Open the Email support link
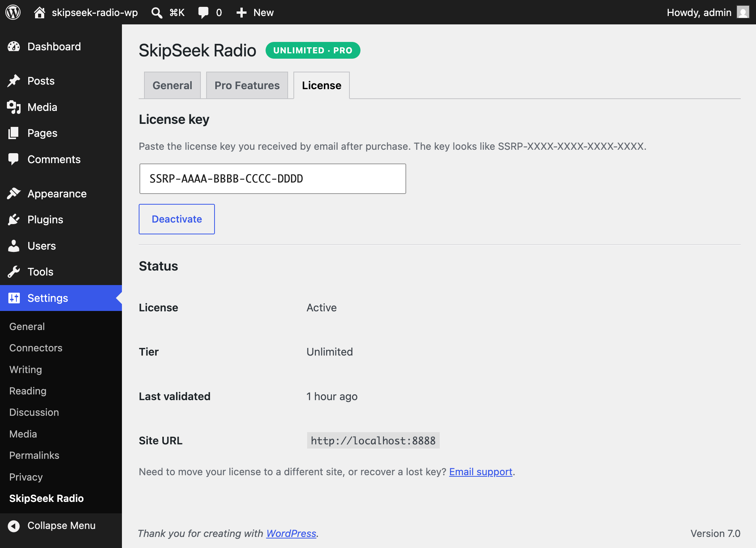756x548 pixels. pyautogui.click(x=481, y=472)
